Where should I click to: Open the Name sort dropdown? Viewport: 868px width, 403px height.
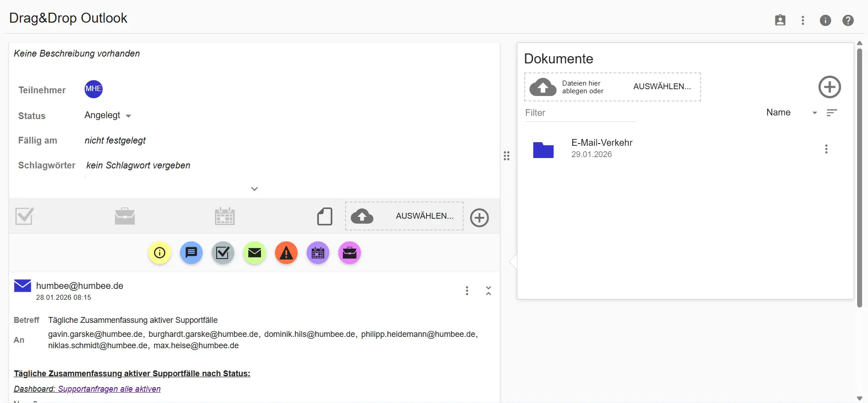792,113
